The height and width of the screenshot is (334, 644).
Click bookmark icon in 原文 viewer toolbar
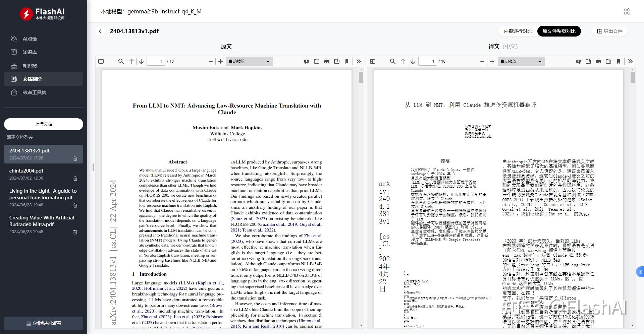(x=347, y=61)
